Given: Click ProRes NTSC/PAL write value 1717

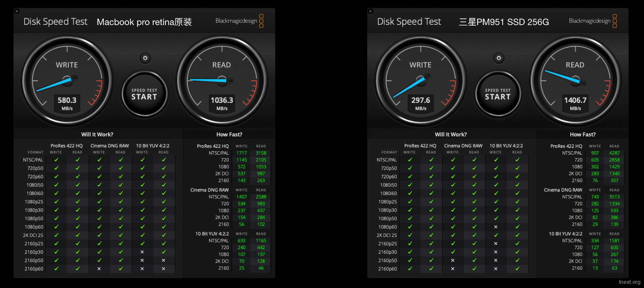Looking at the screenshot, I should click(x=242, y=153).
